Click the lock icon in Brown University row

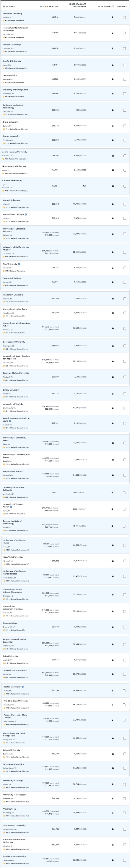112,140
